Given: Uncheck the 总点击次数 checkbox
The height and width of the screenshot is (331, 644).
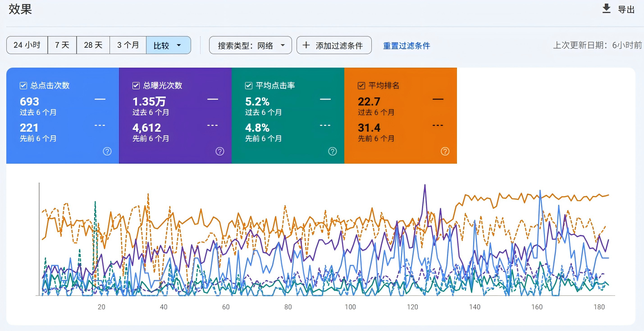Looking at the screenshot, I should tap(23, 86).
